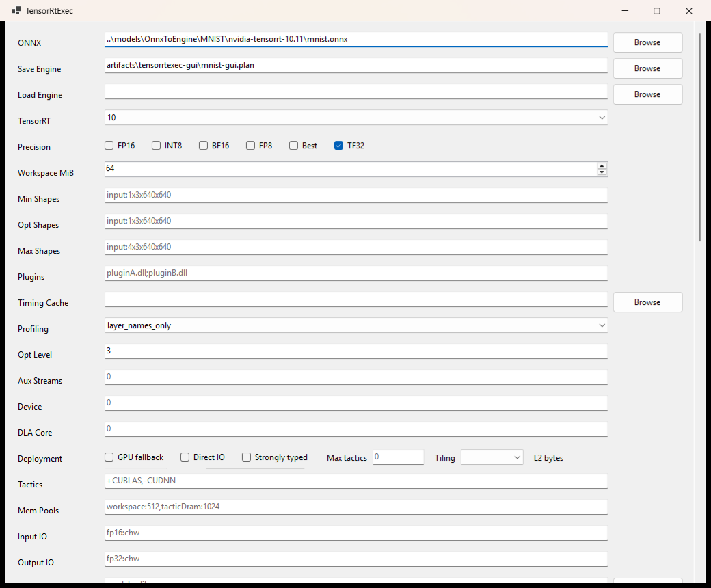This screenshot has height=588, width=711.
Task: Click the L2 bytes label
Action: point(548,458)
